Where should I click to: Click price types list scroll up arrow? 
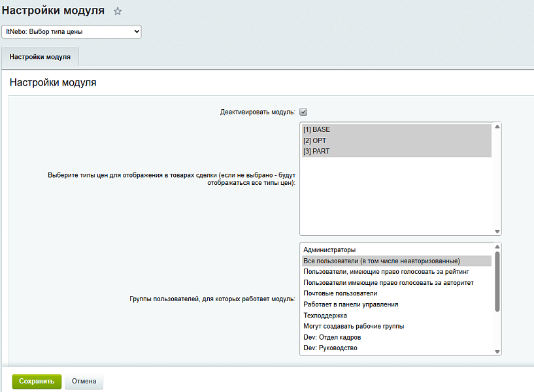497,127
